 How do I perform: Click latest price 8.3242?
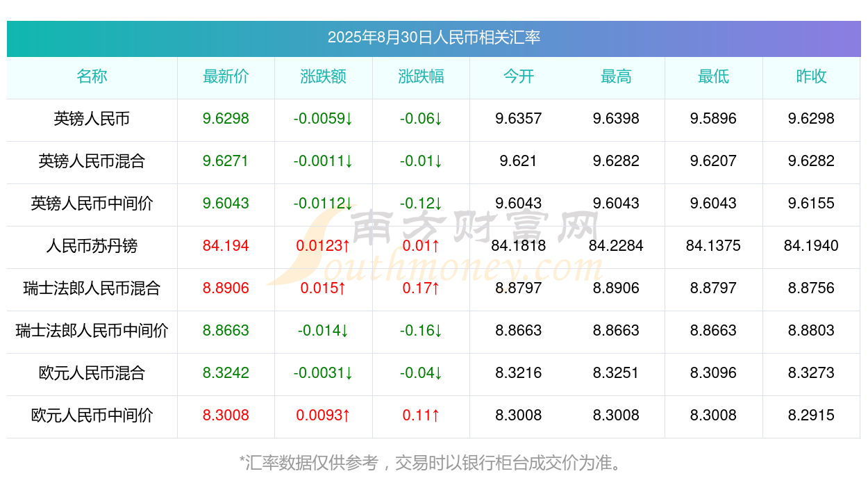[x=226, y=373]
